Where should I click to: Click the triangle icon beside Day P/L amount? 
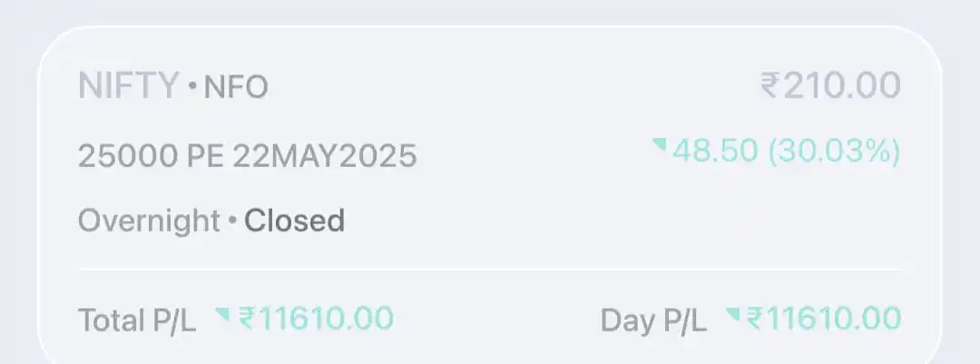732,313
